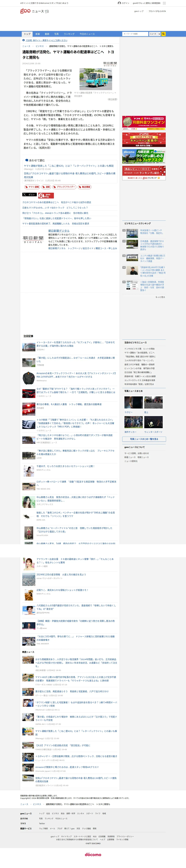Image resolution: width=186 pixels, height=868 pixels.
Task: Open 輸送機器 tag
Action: coord(84,187)
